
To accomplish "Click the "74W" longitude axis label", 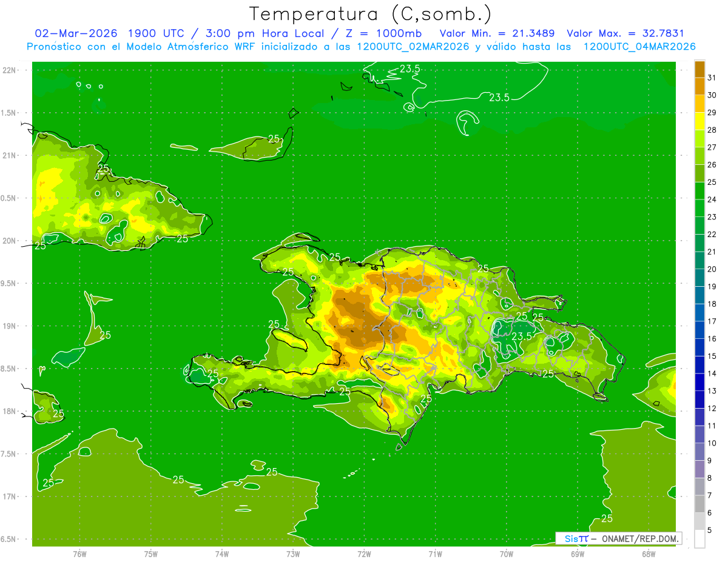I will [222, 554].
